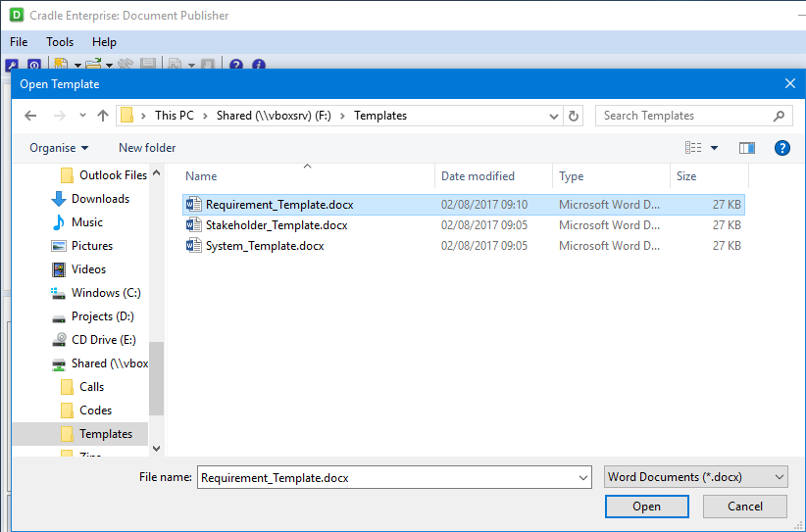This screenshot has height=532, width=806.
Task: Click the Word icon of Requirement_Template.docx
Action: 194,205
